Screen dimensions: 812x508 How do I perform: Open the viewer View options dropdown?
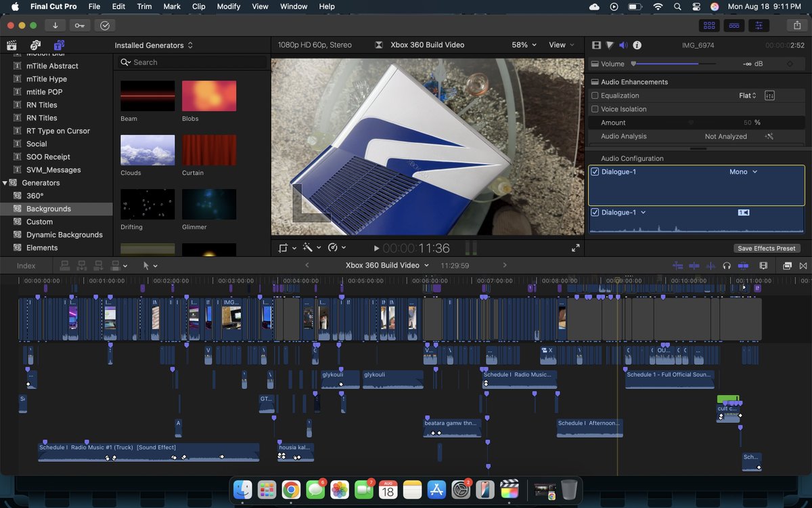[562, 45]
